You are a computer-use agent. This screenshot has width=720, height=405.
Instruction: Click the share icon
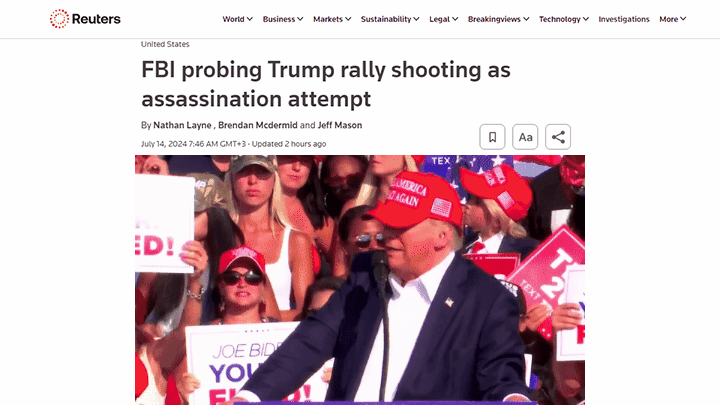(558, 137)
